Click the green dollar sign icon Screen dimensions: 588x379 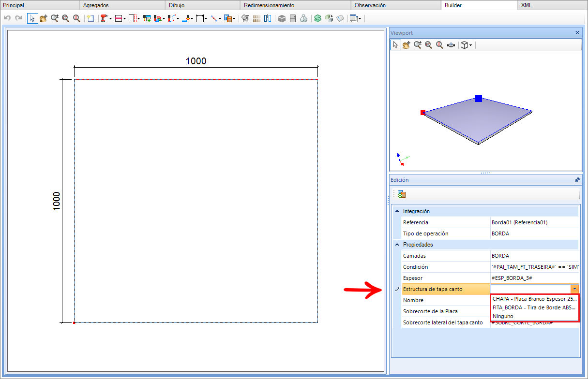coord(317,18)
